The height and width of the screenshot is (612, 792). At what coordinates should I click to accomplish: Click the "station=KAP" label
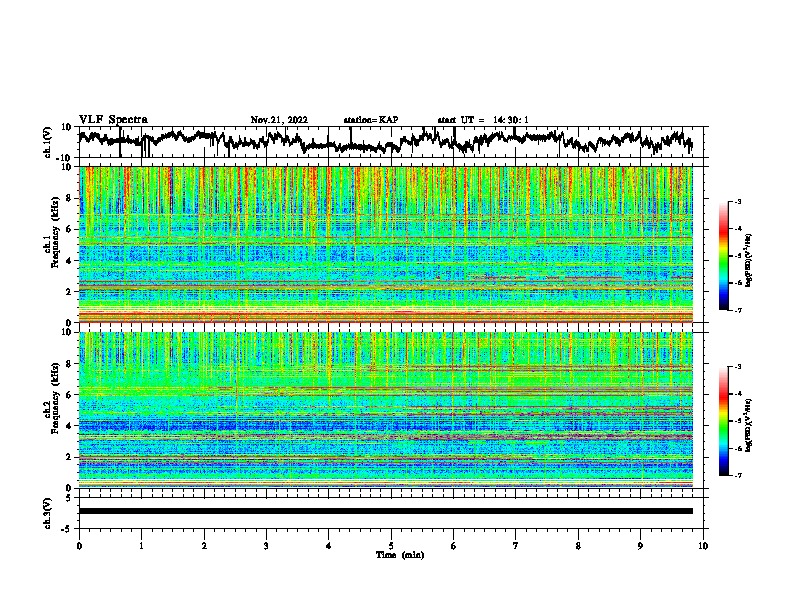tap(371, 120)
